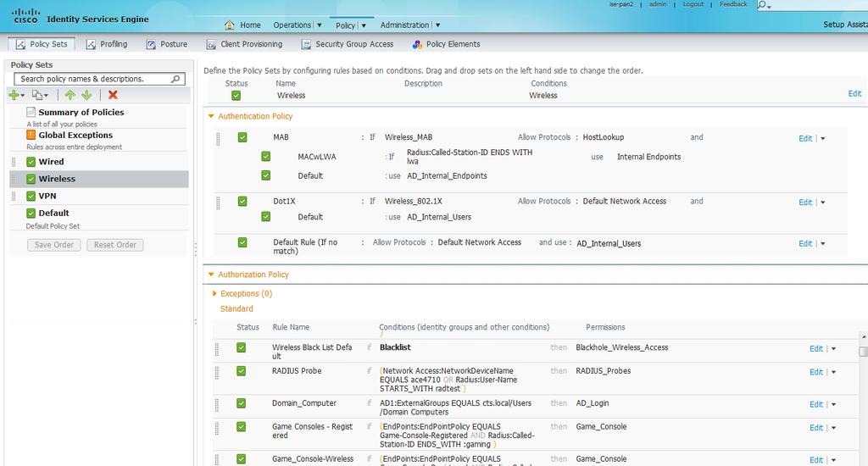Screen dimensions: 868x466
Task: Toggle the MAB rule status checkbox
Action: 242,137
